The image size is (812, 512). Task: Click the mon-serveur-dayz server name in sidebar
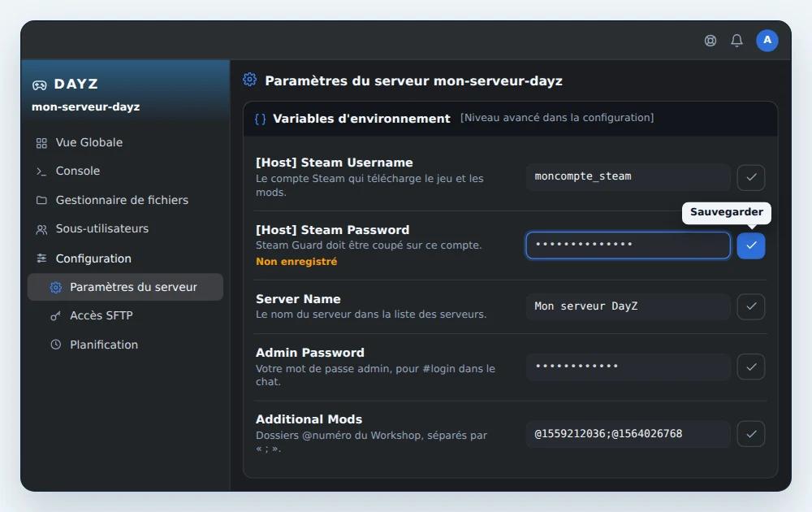pyautogui.click(x=85, y=106)
